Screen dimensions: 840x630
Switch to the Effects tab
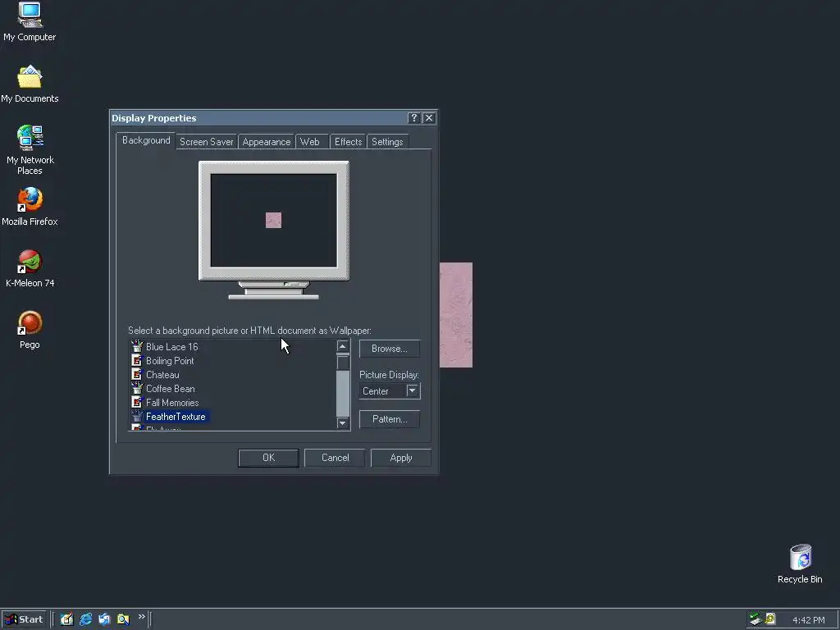click(x=348, y=142)
